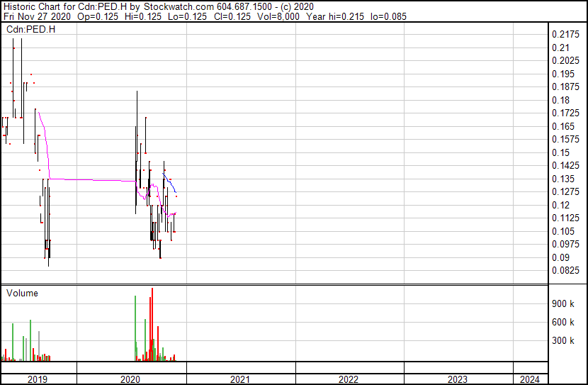
Task: Click the 300 k volume axis label
Action: (x=563, y=341)
